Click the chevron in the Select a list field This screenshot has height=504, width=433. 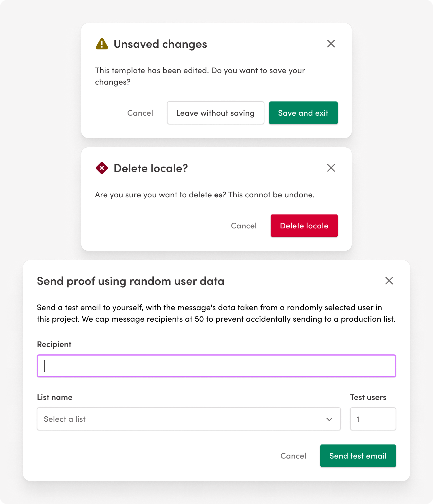329,419
